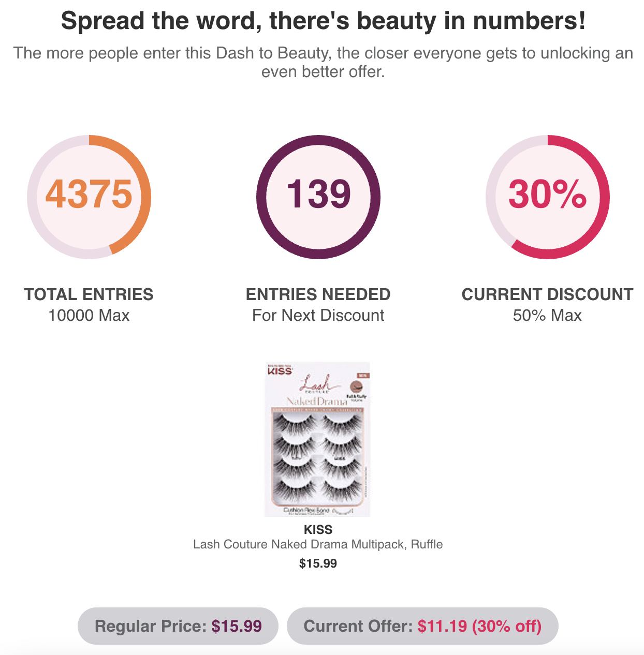This screenshot has width=644, height=655.
Task: Click the pink 30% current discount circle
Action: tap(547, 197)
